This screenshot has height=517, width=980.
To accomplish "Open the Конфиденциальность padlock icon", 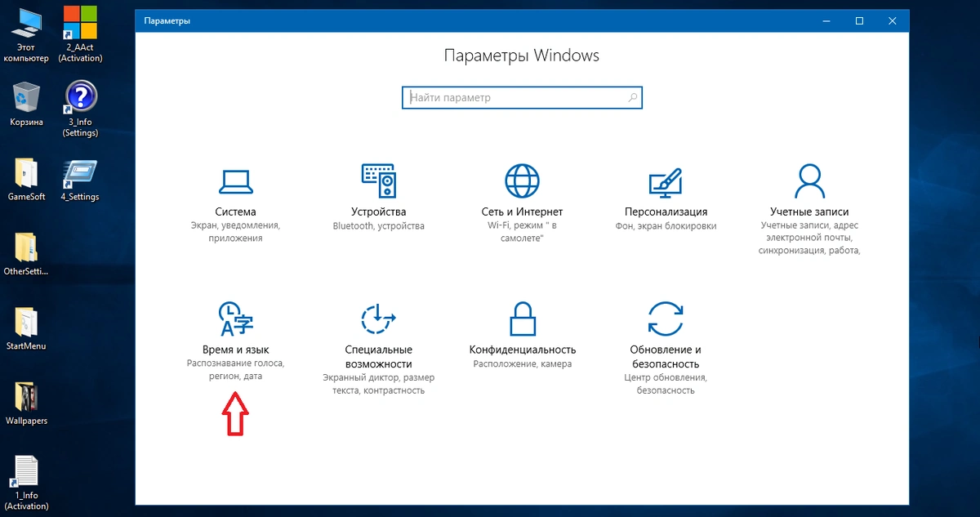I will [522, 319].
